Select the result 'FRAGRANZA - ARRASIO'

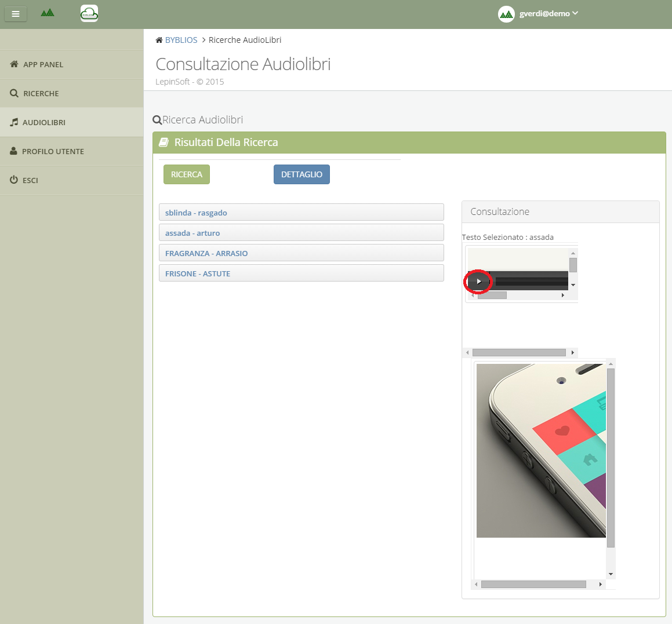pyautogui.click(x=302, y=253)
